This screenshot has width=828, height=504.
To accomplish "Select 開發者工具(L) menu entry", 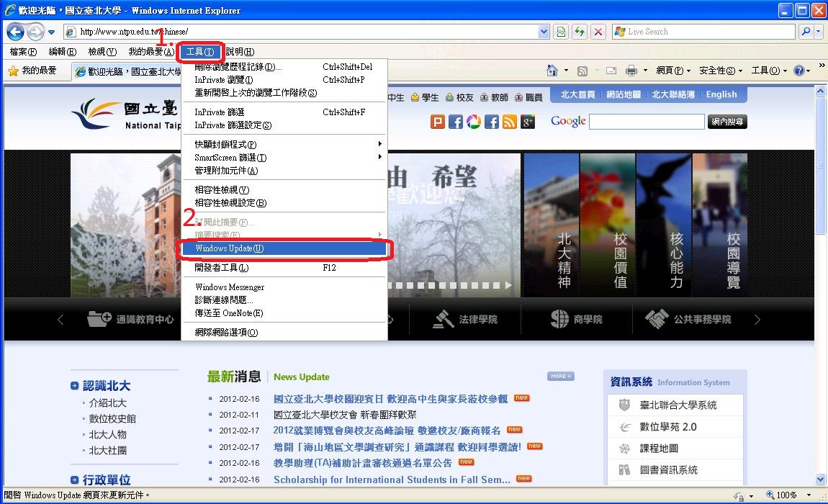I will click(284, 268).
